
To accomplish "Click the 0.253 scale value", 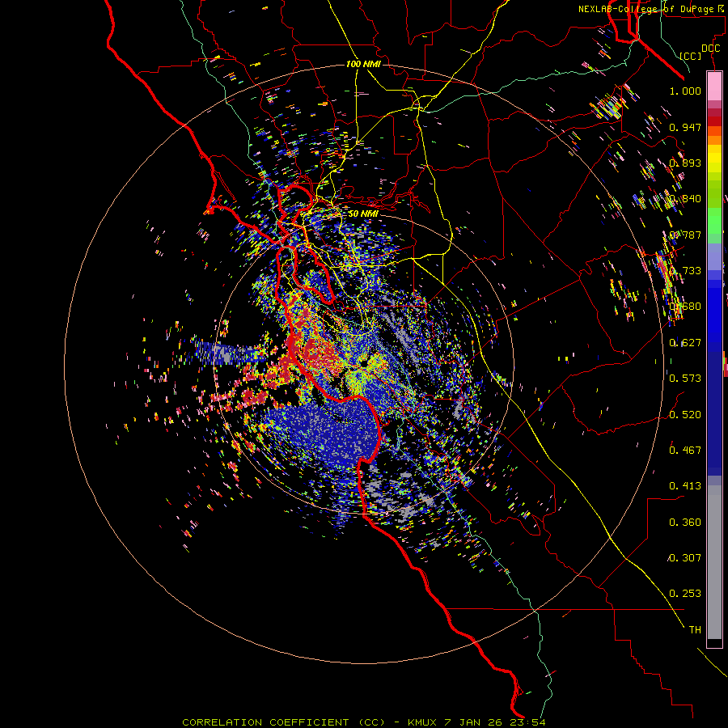I will click(x=685, y=594).
